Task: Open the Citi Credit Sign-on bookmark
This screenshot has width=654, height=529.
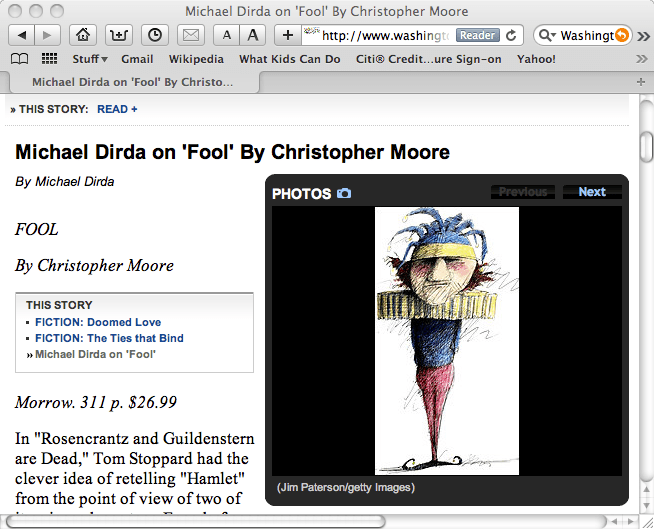Action: 428,59
